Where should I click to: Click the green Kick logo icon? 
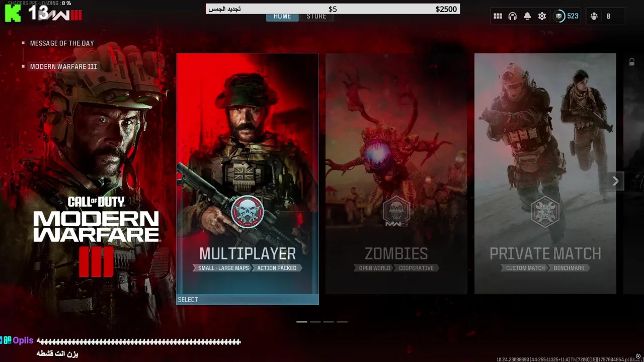pos(13,14)
